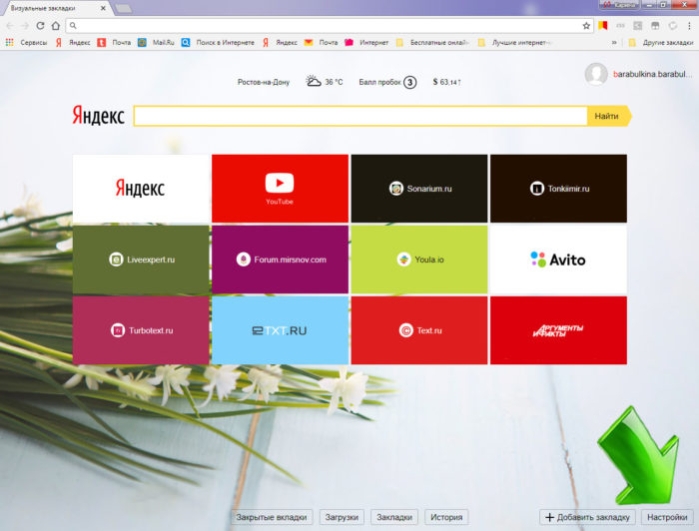Open the Яндекс visual bookmark tile
The width and height of the screenshot is (699, 531).
[x=141, y=188]
